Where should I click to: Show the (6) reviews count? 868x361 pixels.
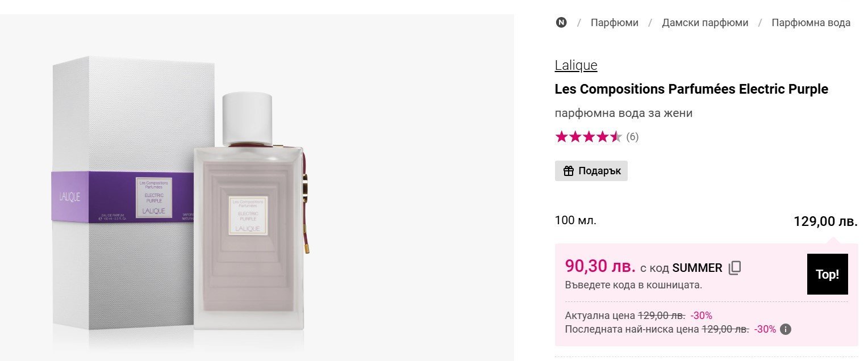(x=632, y=137)
